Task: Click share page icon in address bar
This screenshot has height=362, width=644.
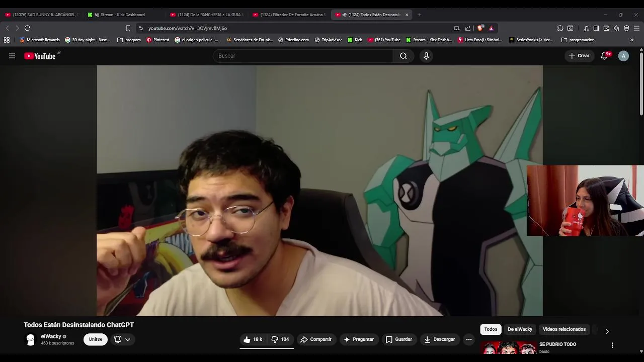Action: (x=468, y=28)
